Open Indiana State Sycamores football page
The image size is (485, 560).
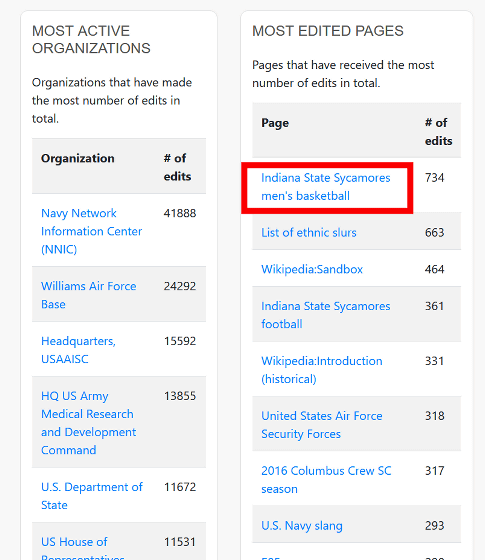tap(326, 315)
